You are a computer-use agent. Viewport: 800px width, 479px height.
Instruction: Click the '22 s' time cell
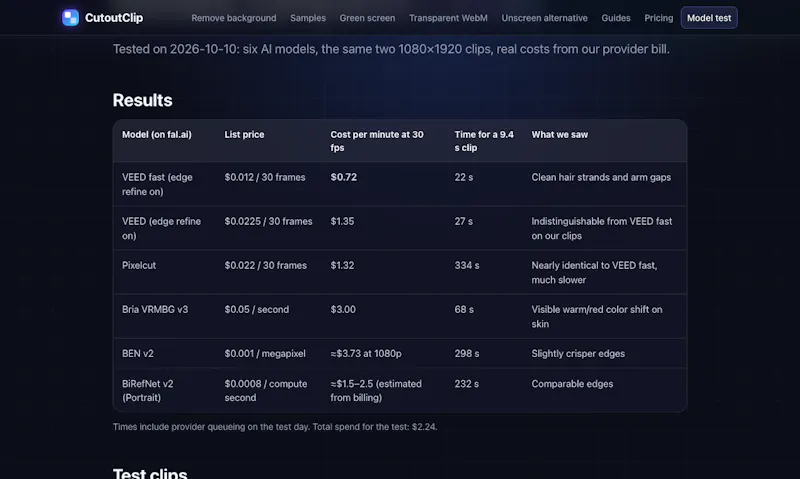coord(464,177)
